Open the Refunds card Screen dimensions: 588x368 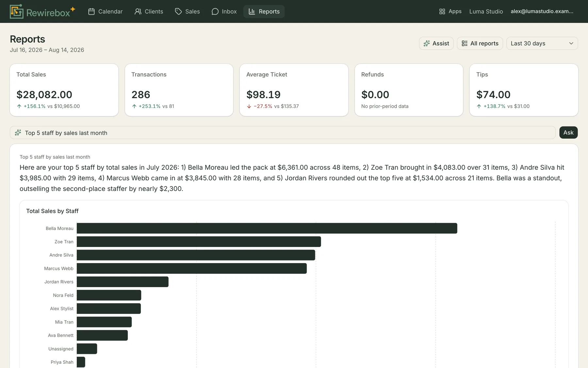click(409, 90)
